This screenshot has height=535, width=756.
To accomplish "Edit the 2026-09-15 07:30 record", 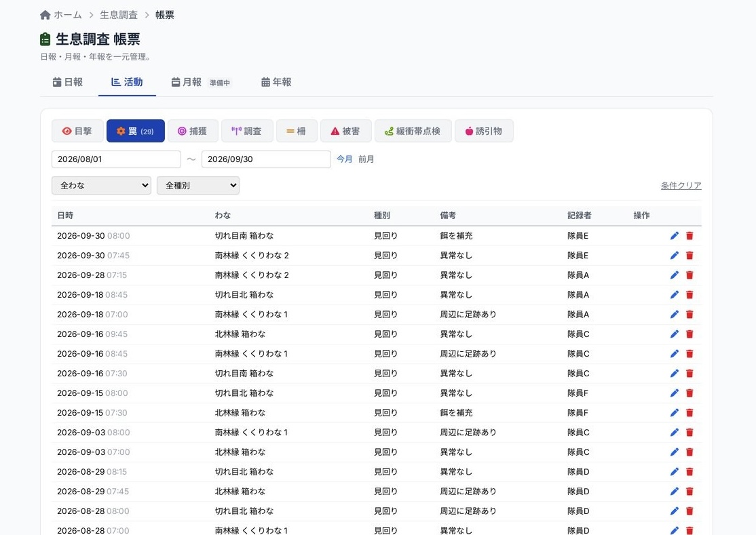I will click(674, 413).
